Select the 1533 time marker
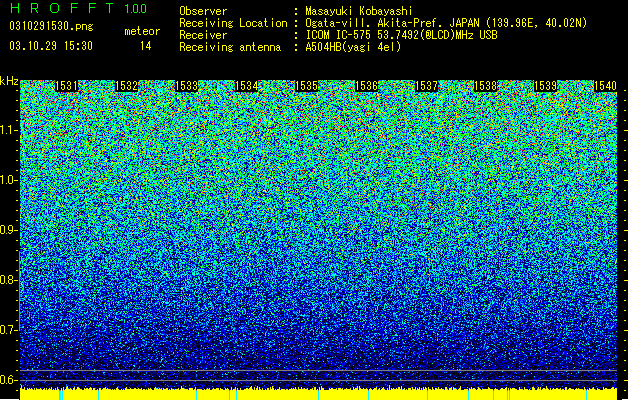This screenshot has height=400, width=629. [x=187, y=86]
